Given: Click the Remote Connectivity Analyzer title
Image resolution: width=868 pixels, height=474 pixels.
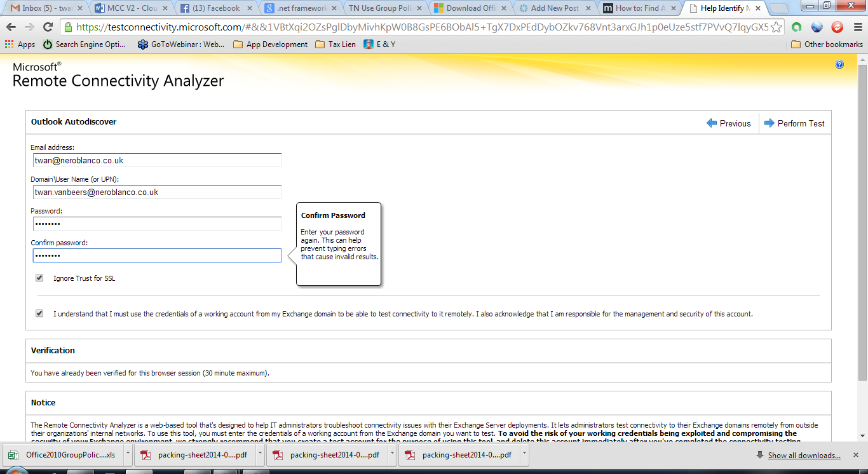Looking at the screenshot, I should pyautogui.click(x=118, y=81).
